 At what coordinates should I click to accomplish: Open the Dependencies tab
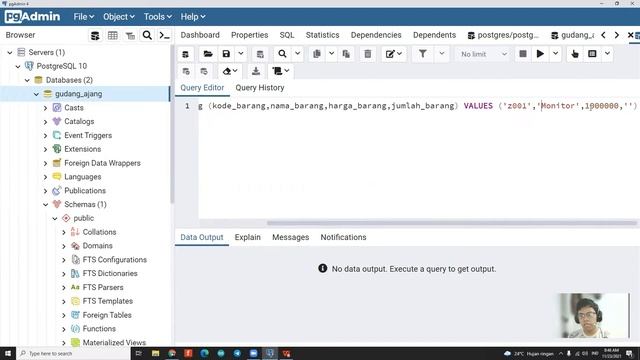pos(376,35)
